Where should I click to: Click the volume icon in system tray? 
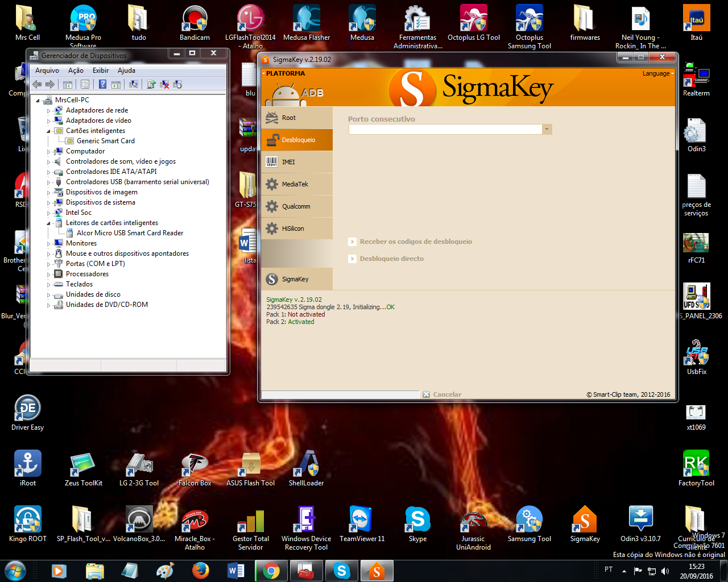[665, 571]
